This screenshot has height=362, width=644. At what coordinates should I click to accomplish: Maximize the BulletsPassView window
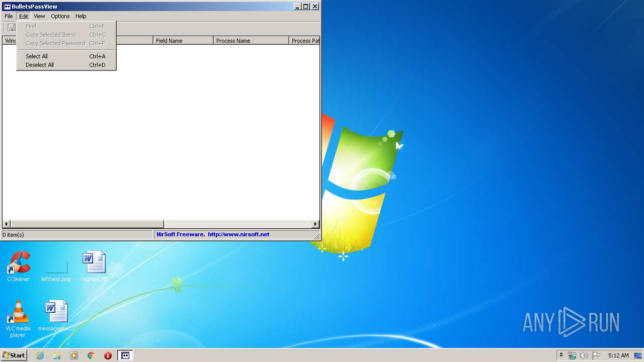point(305,7)
